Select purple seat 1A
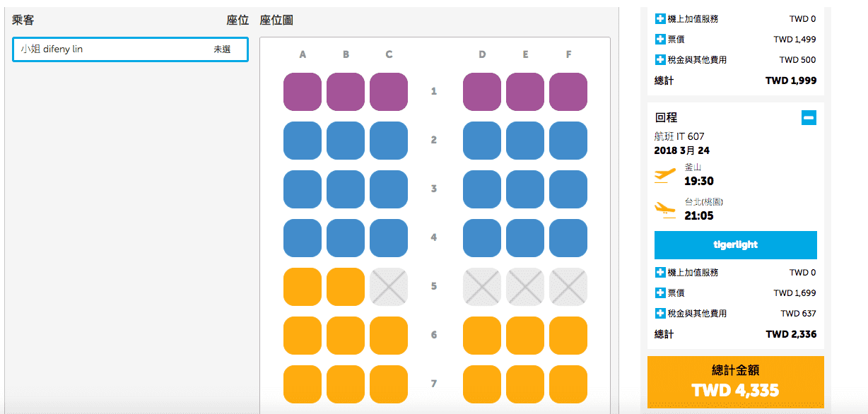 click(x=303, y=92)
